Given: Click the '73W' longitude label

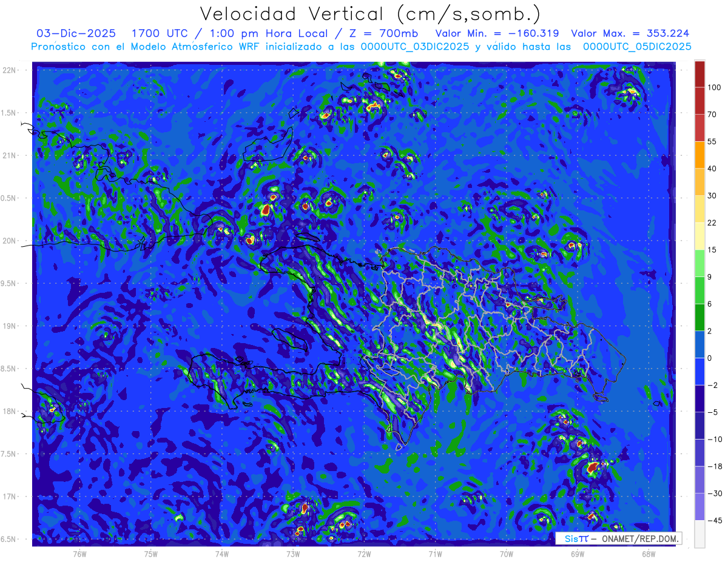Looking at the screenshot, I should point(293,553).
